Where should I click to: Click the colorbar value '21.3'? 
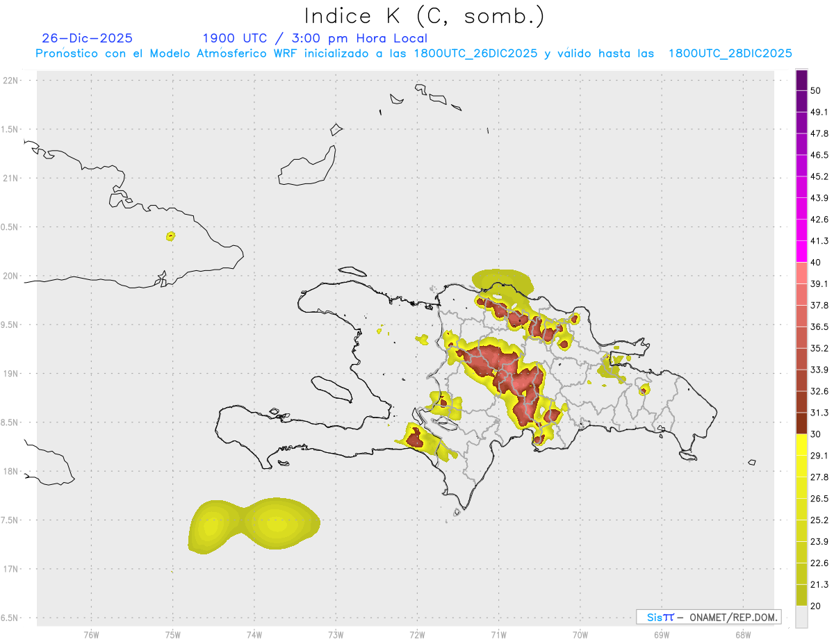pos(819,584)
